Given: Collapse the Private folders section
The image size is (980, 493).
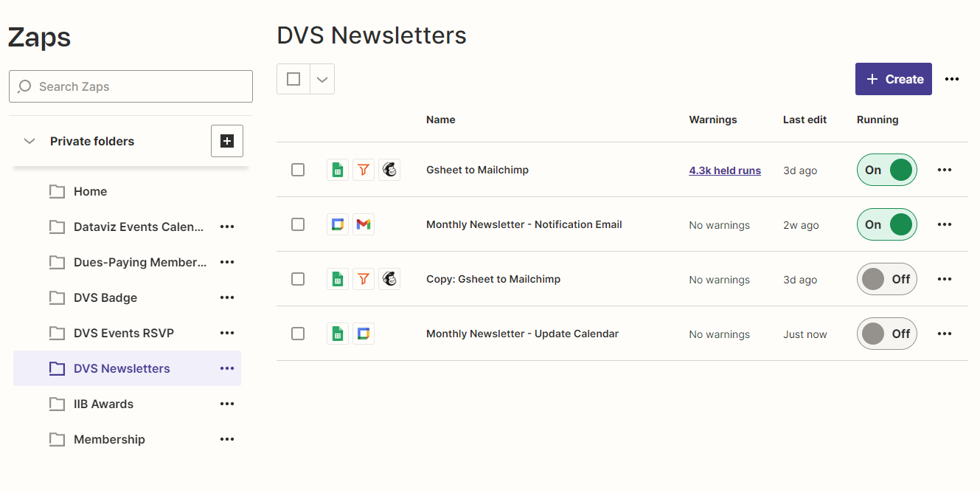Looking at the screenshot, I should 29,141.
